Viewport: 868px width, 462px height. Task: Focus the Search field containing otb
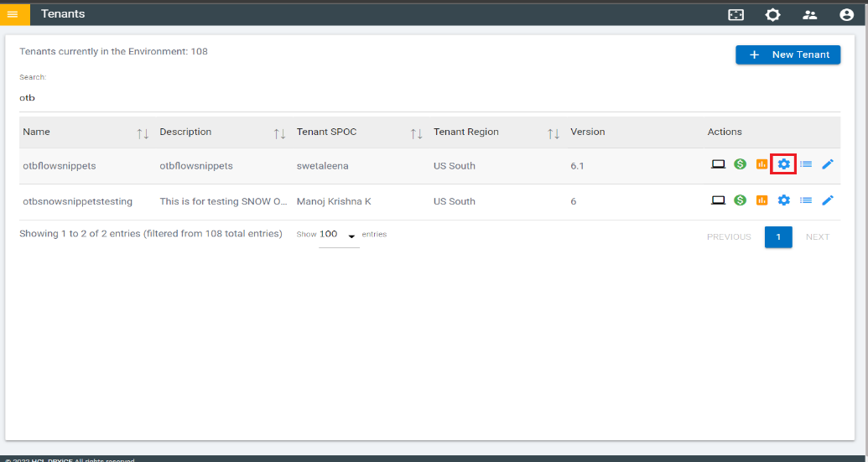point(429,98)
